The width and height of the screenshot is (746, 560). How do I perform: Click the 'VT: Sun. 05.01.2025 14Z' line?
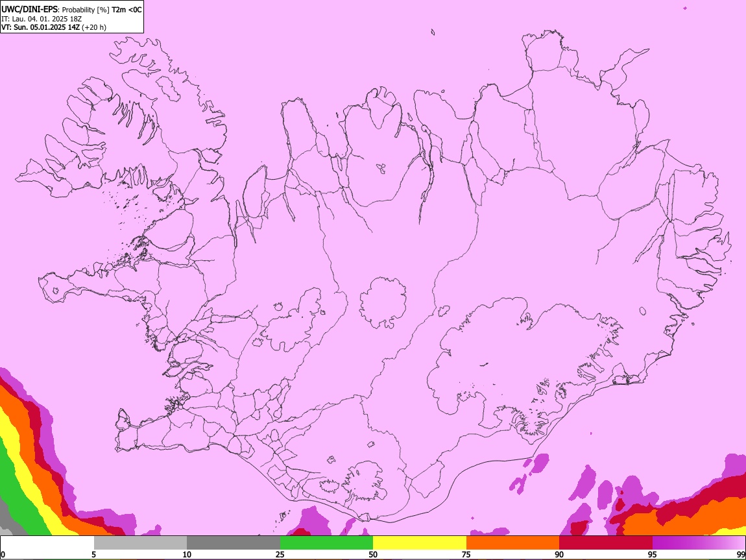coord(40,27)
